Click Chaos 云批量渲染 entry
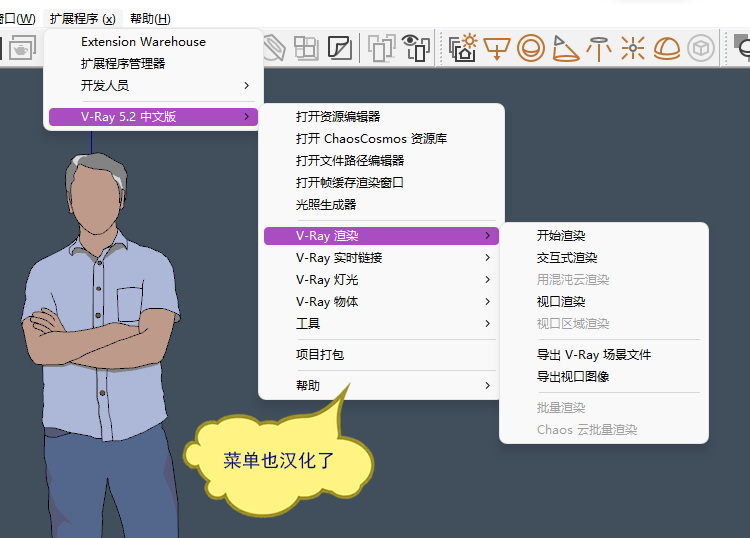 click(x=604, y=430)
